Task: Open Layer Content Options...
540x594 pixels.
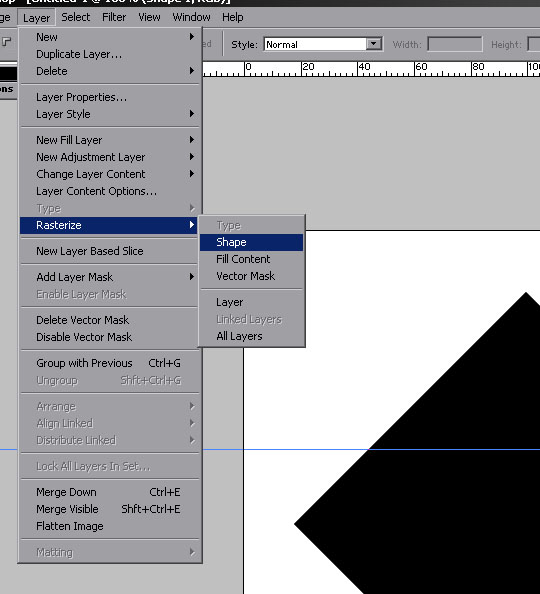Action: (x=110, y=191)
